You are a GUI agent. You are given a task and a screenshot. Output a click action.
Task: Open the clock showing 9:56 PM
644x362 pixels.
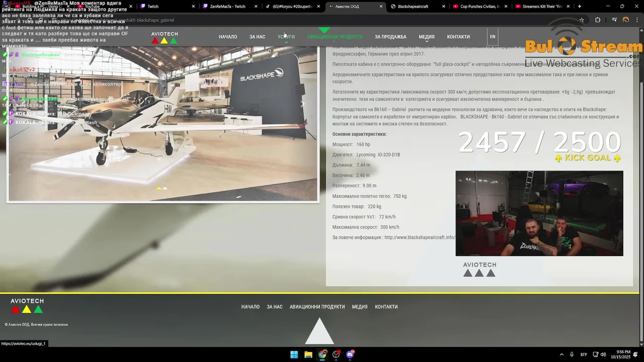pos(620,354)
